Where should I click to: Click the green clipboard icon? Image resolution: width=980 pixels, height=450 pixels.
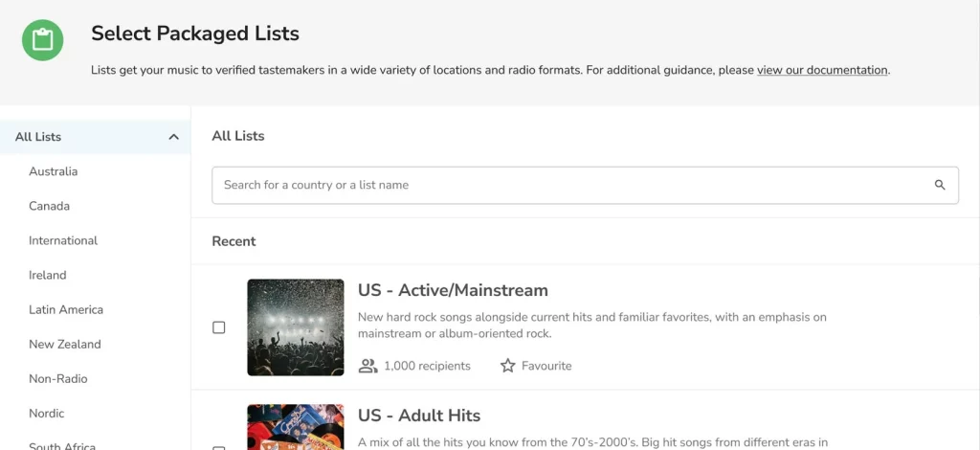(x=42, y=40)
